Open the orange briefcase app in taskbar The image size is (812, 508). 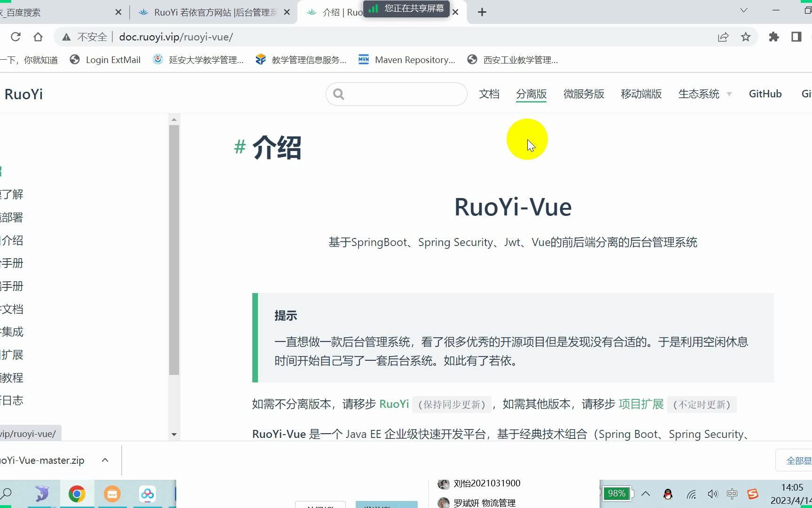pyautogui.click(x=112, y=494)
